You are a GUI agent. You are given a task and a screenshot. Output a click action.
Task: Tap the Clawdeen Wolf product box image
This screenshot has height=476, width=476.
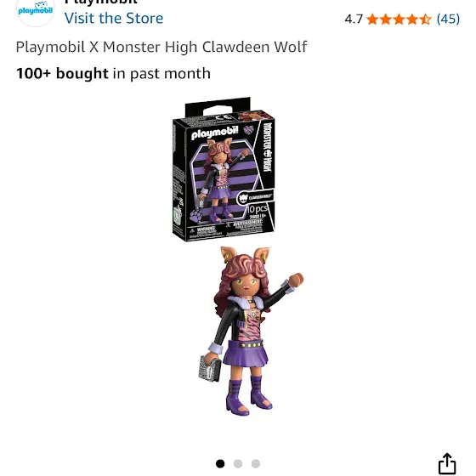[x=224, y=169]
